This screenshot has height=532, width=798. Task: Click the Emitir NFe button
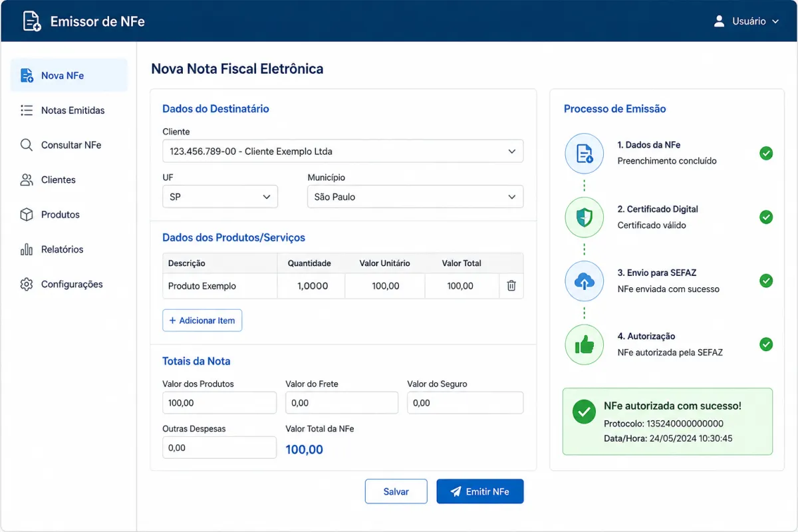tap(480, 491)
